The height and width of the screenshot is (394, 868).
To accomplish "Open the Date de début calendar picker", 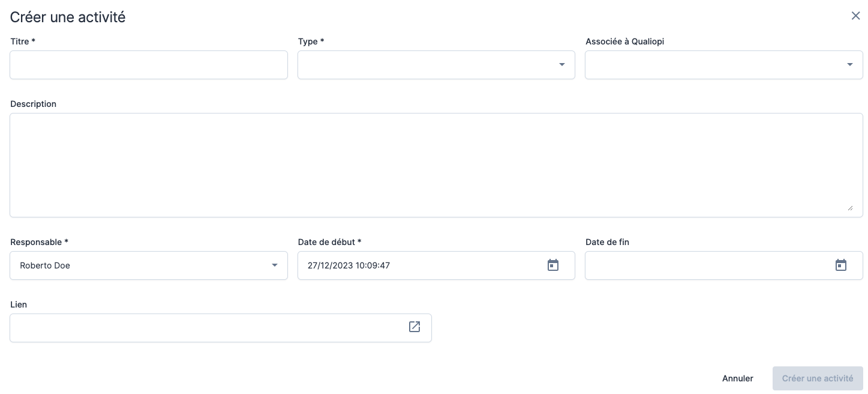I will [552, 265].
